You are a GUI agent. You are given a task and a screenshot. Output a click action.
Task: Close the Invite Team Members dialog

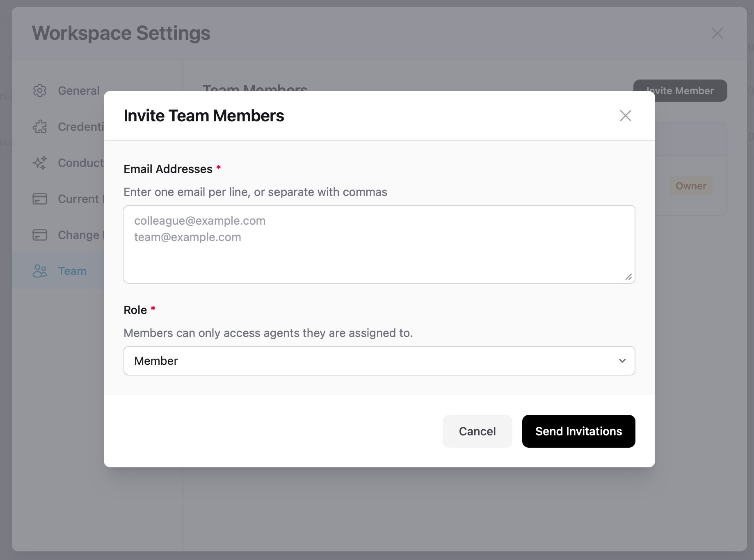coord(625,116)
